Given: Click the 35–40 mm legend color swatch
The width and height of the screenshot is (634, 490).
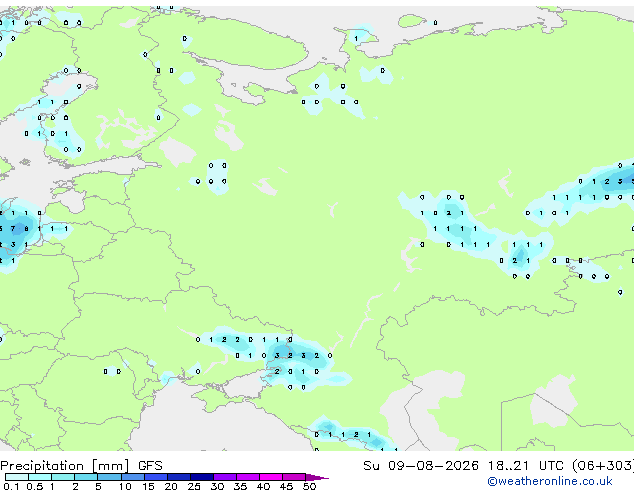Looking at the screenshot, I should point(248,477).
